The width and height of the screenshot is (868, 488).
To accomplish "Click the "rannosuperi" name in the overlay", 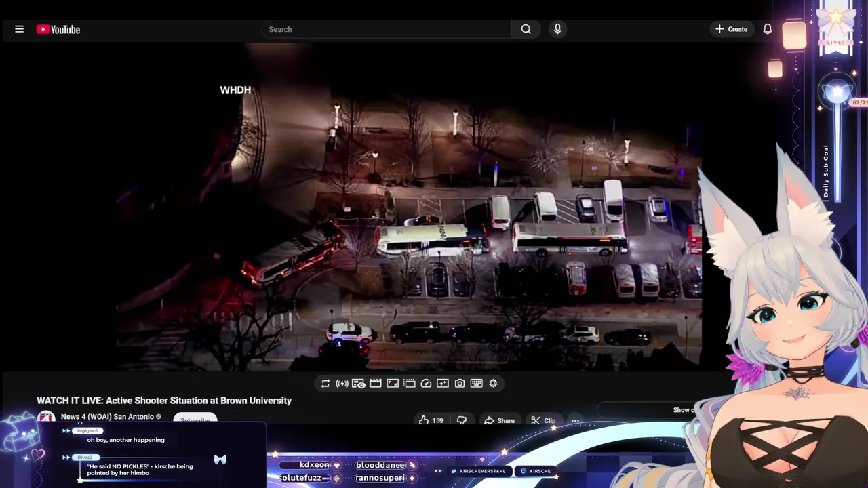I will pos(380,478).
